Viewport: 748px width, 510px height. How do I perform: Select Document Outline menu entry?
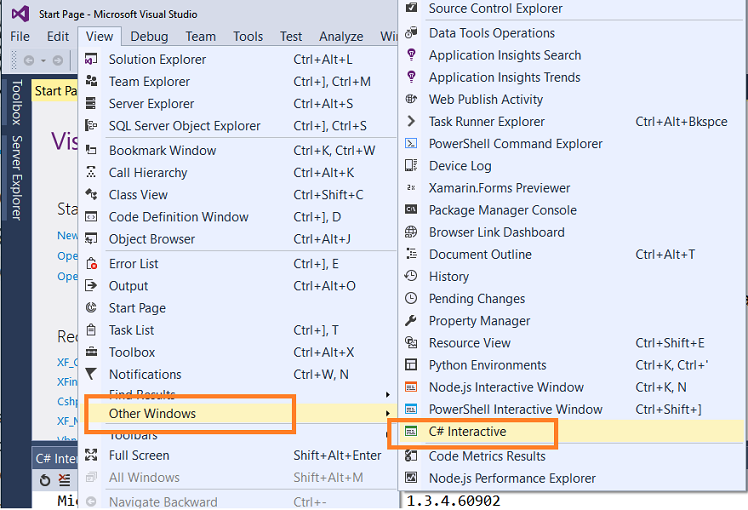coord(572,254)
